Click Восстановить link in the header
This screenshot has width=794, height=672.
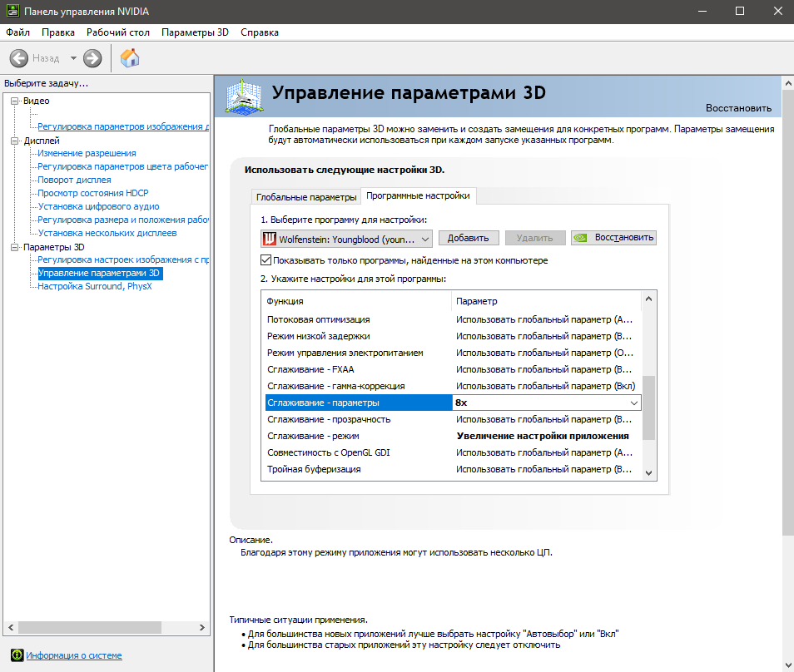[x=738, y=108]
